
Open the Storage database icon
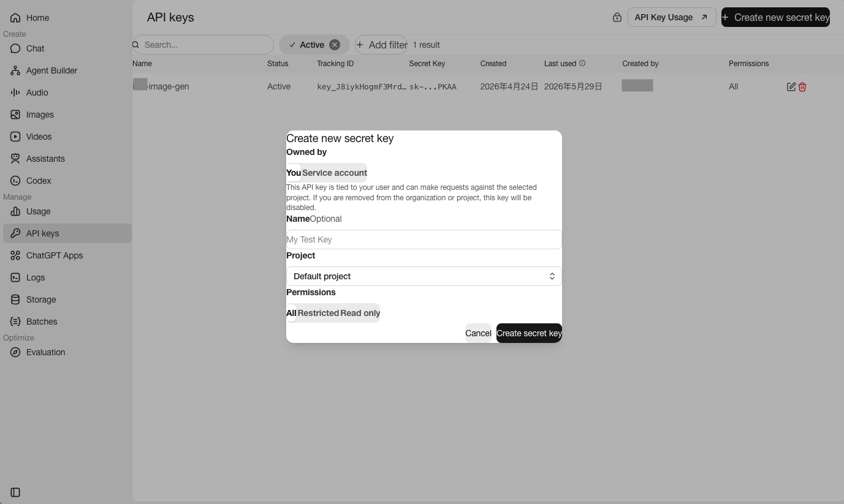point(15,299)
